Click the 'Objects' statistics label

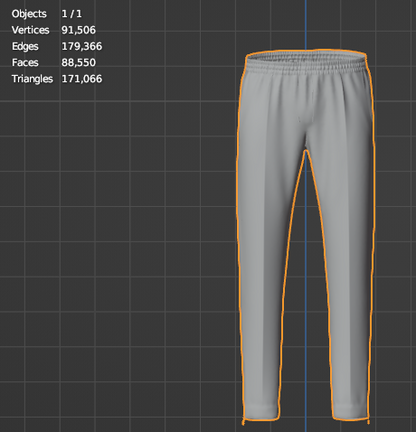pos(29,14)
